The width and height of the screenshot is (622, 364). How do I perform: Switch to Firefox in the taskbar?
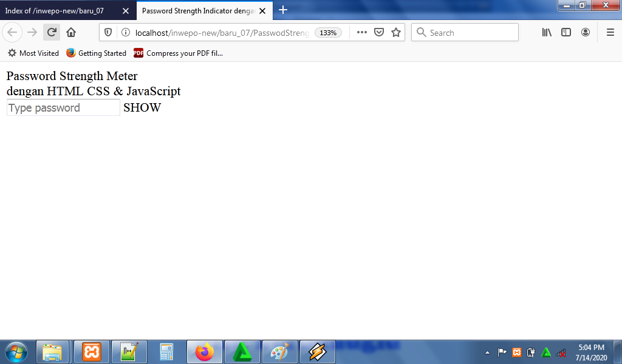[205, 352]
